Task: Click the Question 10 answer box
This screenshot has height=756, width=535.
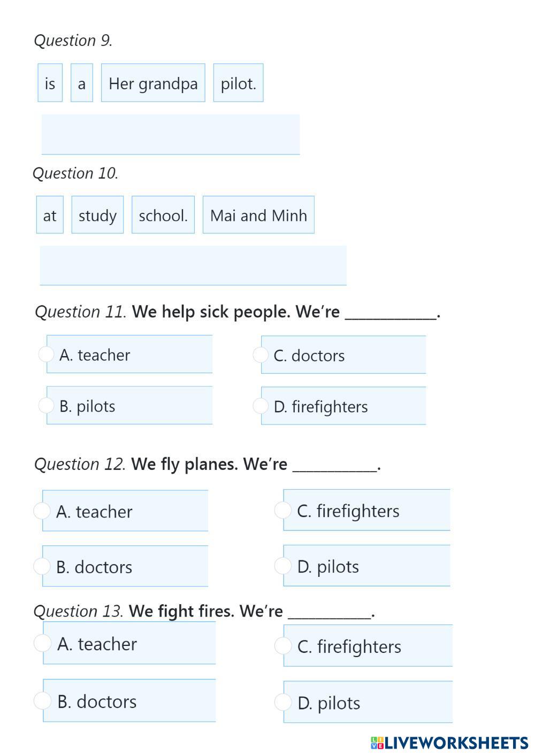Action: tap(193, 266)
